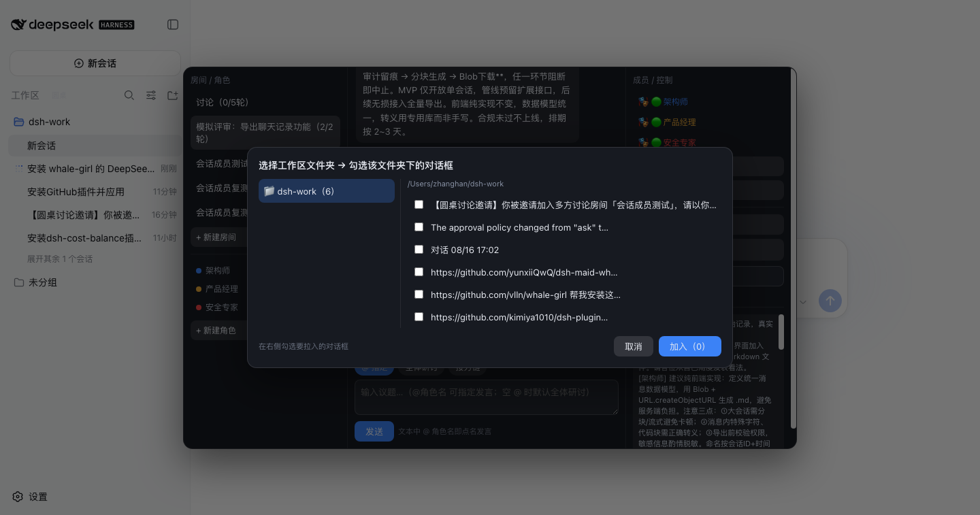Image resolution: width=980 pixels, height=515 pixels.
Task: Click the 在右侧勾选要拉入的对话框 hint text
Action: (304, 346)
